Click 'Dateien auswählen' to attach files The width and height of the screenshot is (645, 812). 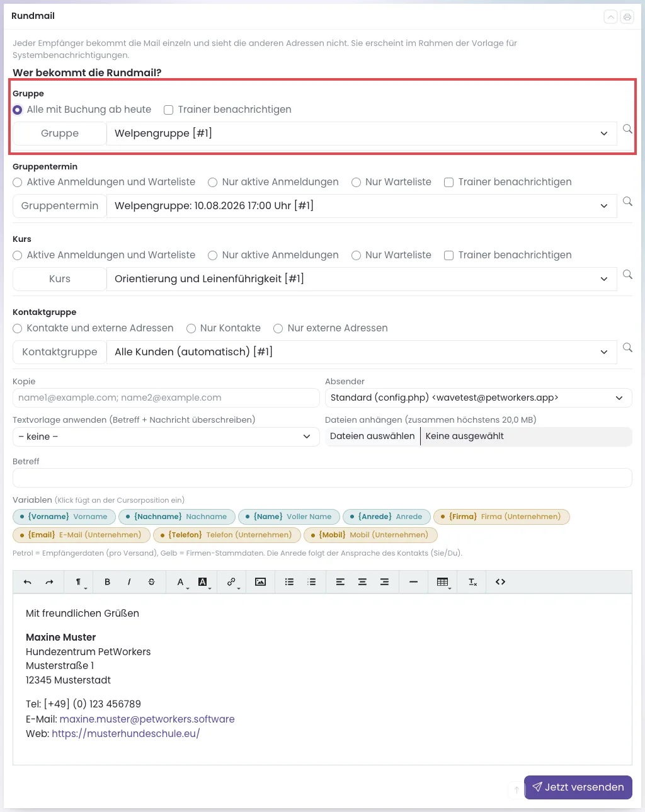click(x=372, y=436)
